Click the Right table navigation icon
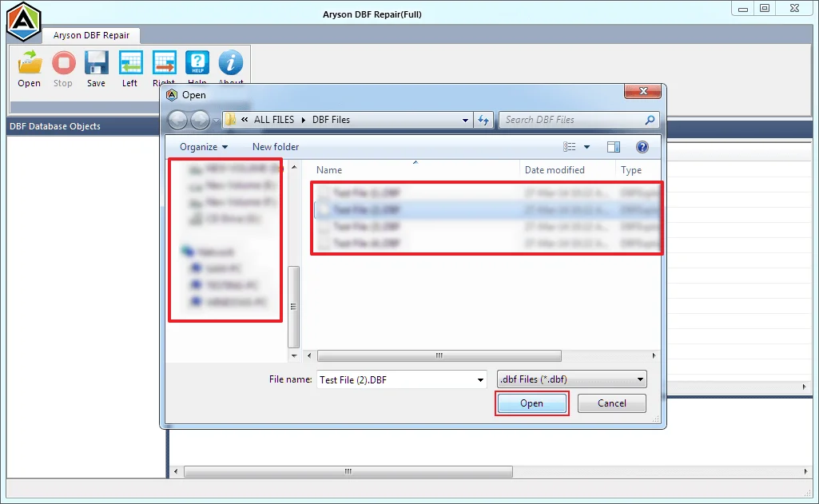Viewport: 819px width, 504px height. (x=164, y=62)
